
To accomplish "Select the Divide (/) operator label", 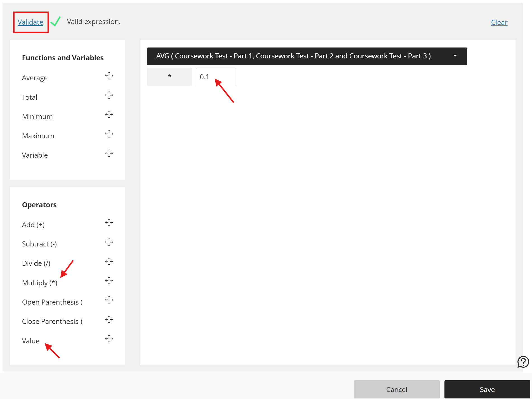I will point(36,263).
